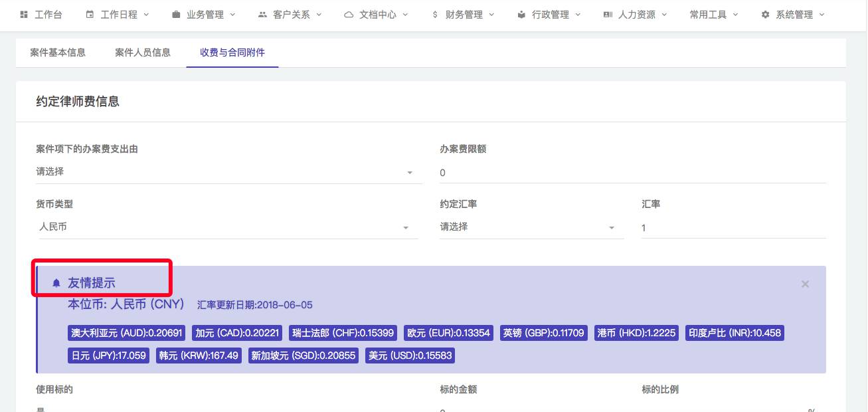Click the 财务管理 dollar icon
Image resolution: width=868 pixels, height=412 pixels.
[435, 15]
